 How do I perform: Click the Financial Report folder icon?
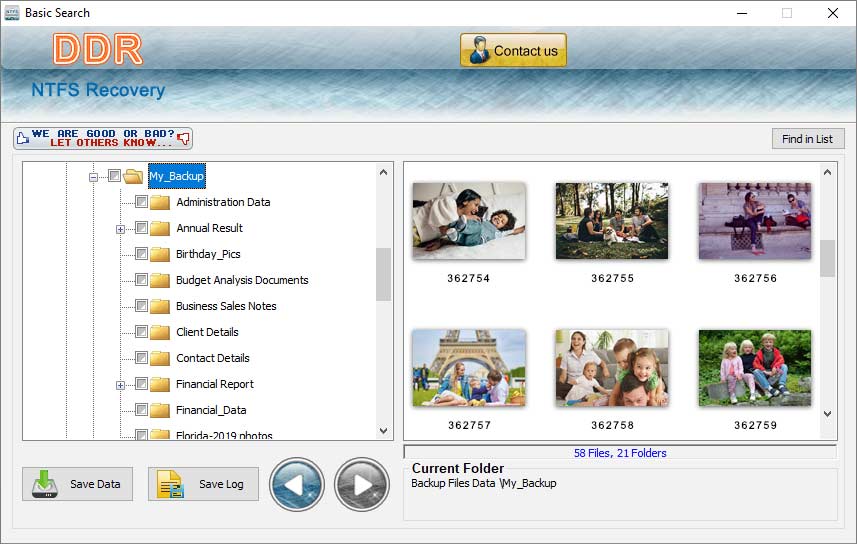[x=160, y=384]
